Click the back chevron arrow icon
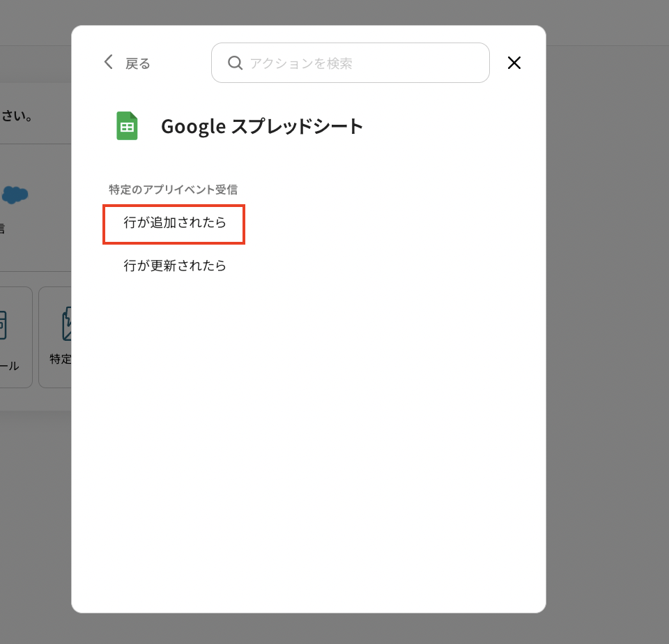 tap(109, 62)
